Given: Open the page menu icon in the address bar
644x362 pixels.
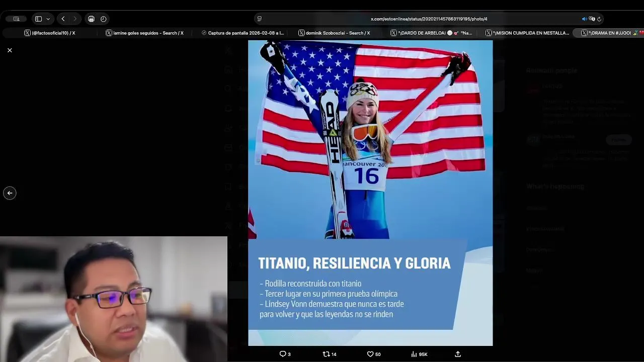Looking at the screenshot, I should (x=260, y=19).
